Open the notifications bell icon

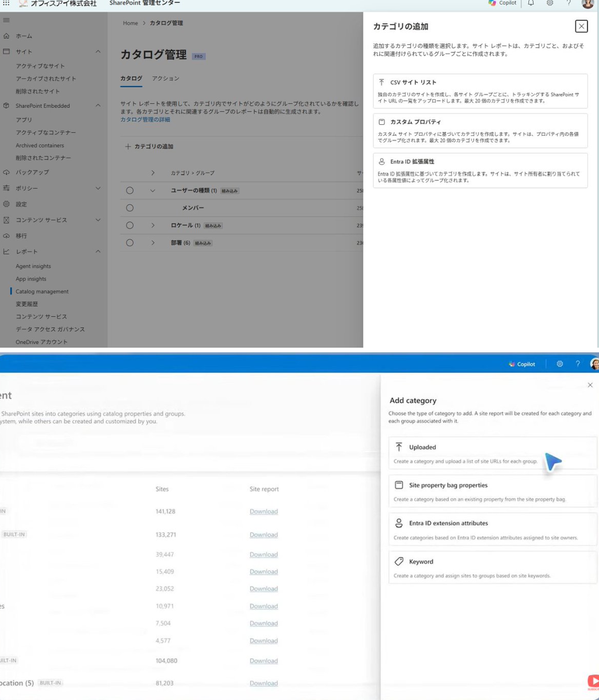[x=531, y=3]
